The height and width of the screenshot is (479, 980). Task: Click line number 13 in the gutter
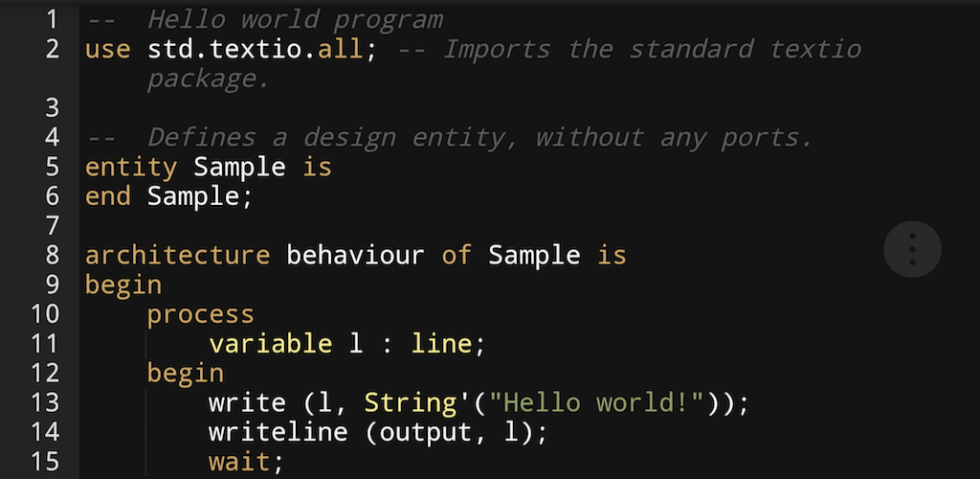click(44, 402)
